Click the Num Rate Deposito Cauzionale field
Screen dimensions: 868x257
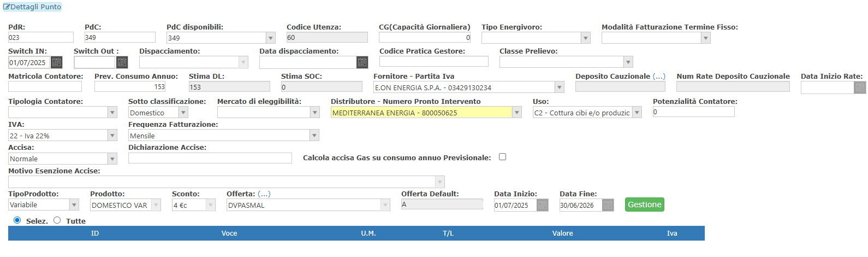point(733,86)
